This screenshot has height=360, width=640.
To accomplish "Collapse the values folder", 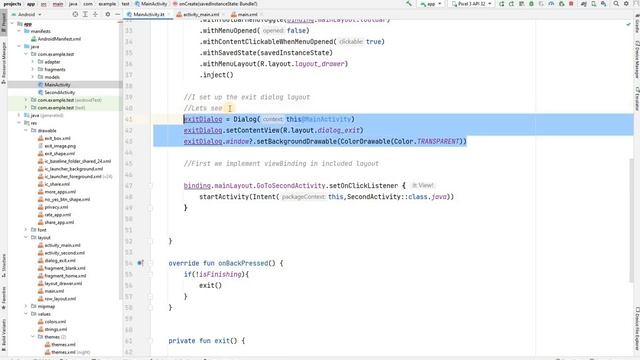I will pyautogui.click(x=26, y=314).
